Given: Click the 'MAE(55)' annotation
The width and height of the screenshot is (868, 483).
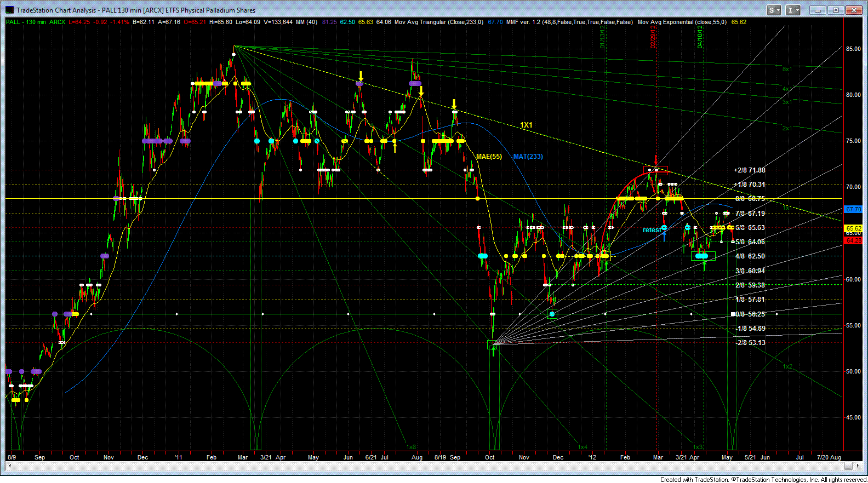Looking at the screenshot, I should tap(489, 157).
